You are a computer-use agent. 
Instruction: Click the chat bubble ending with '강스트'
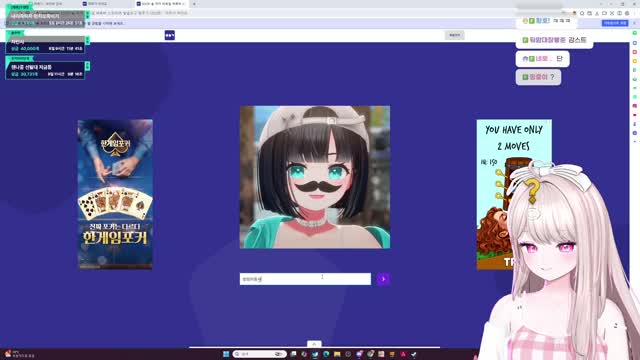click(554, 40)
